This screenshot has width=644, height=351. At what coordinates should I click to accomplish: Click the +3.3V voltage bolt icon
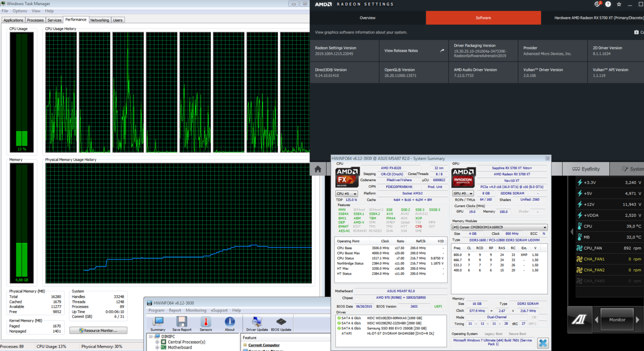[580, 183]
